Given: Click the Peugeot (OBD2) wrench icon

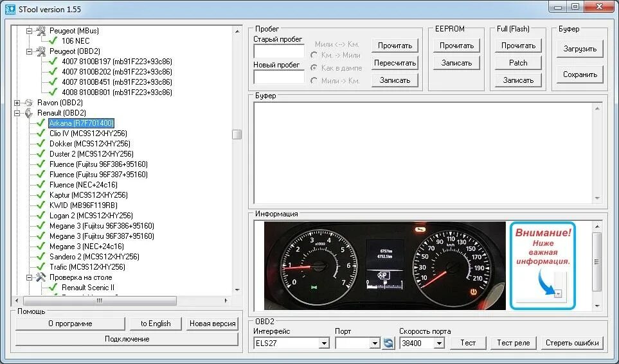Looking at the screenshot, I should pos(40,51).
